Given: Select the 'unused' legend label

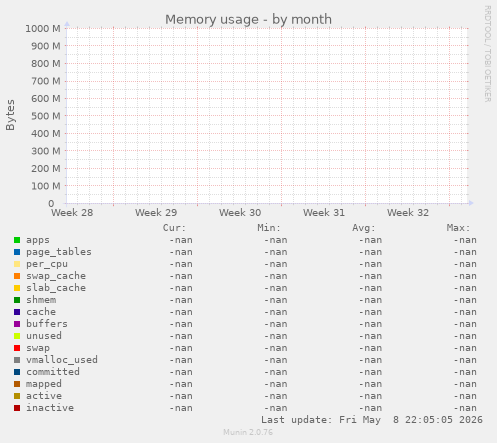Looking at the screenshot, I should pos(44,336).
